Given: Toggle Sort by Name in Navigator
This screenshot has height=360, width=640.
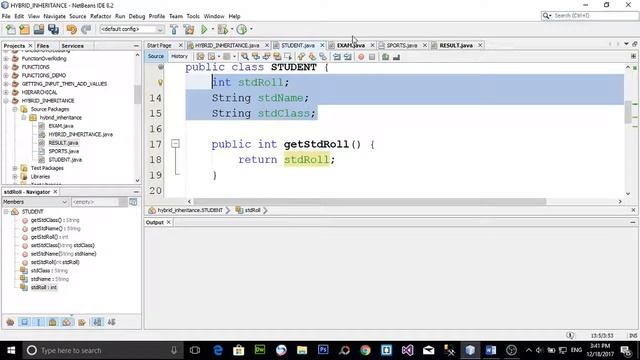Looking at the screenshot, I should 97,322.
